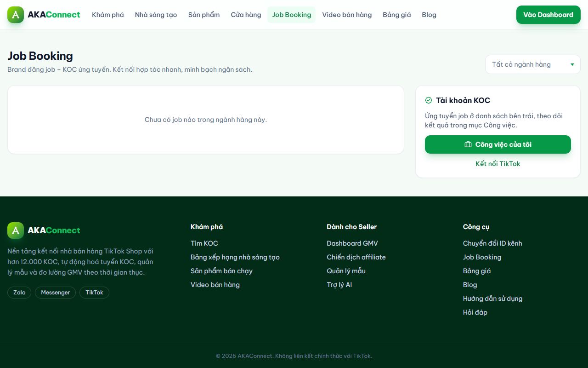Screen dimensions: 588x368
Task: Click the © 2026 AKAConnect copyright text
Action: tap(294, 356)
